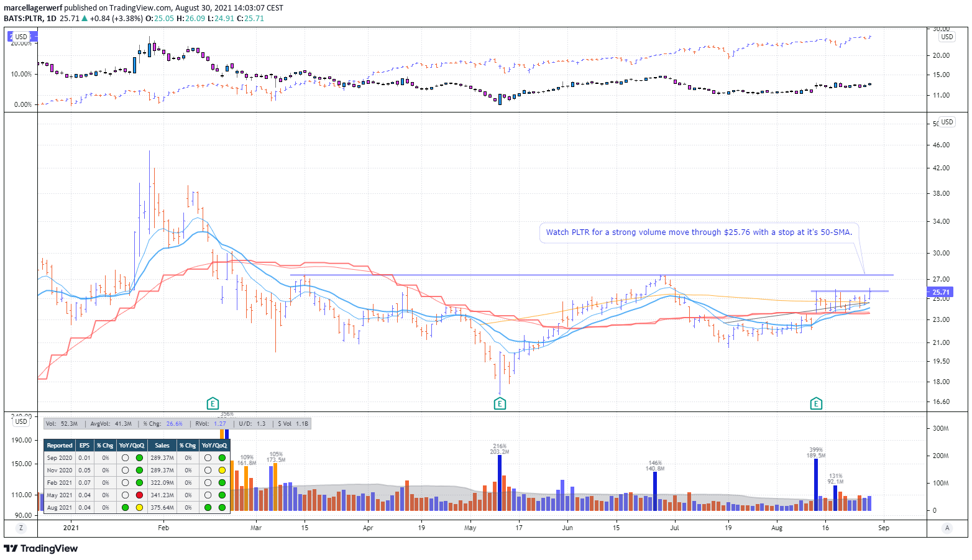Click the Jun label on the time axis
This screenshot has width=972, height=560.
coord(567,528)
